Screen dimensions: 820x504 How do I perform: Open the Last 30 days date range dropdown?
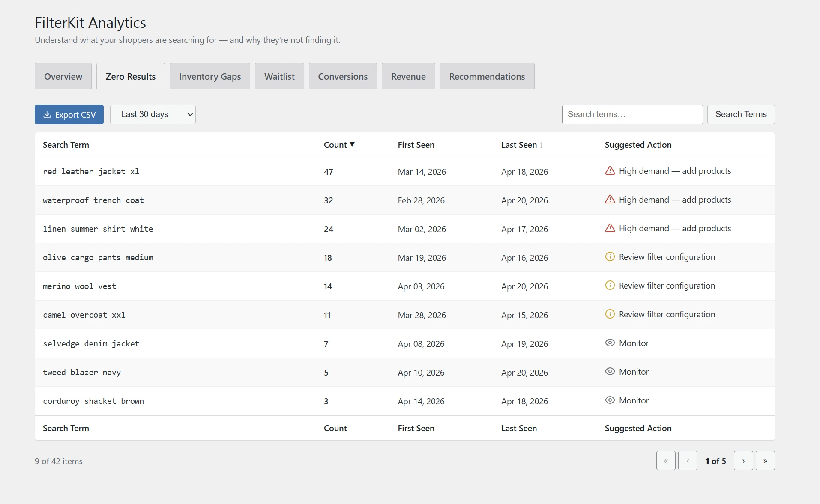153,114
